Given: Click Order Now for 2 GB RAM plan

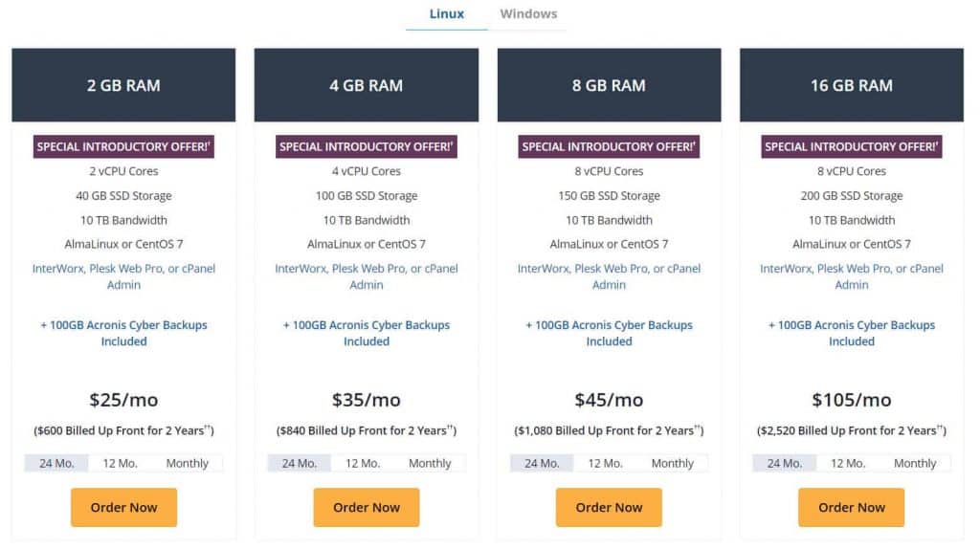Looking at the screenshot, I should 123,507.
